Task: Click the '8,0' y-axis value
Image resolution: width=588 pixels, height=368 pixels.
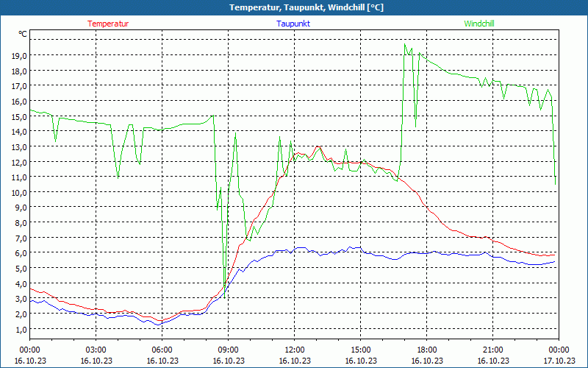Action: [x=21, y=223]
